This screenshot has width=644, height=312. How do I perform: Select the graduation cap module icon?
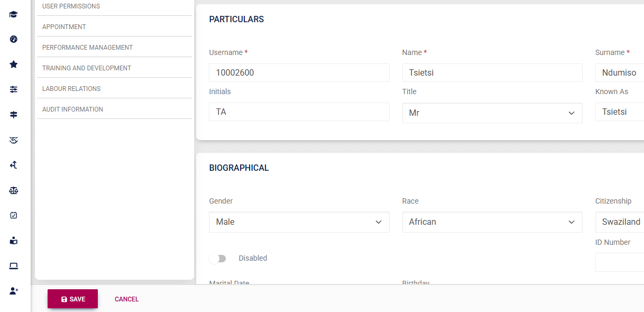13,14
